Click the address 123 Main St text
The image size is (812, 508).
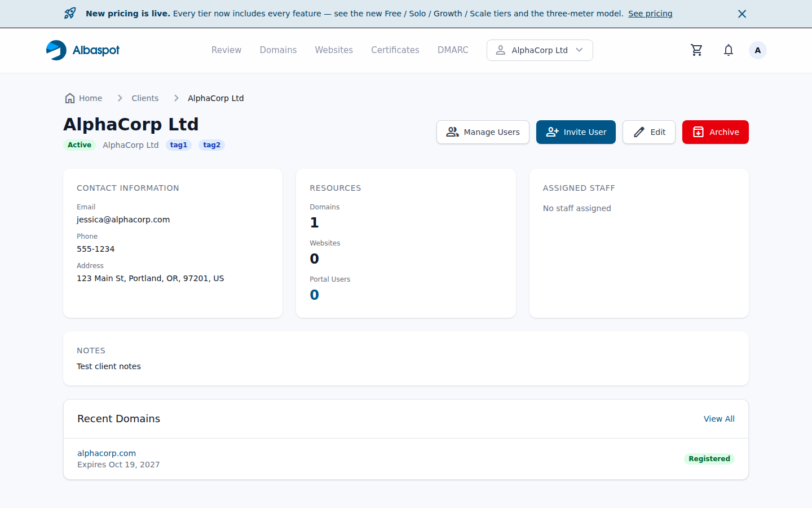point(151,278)
